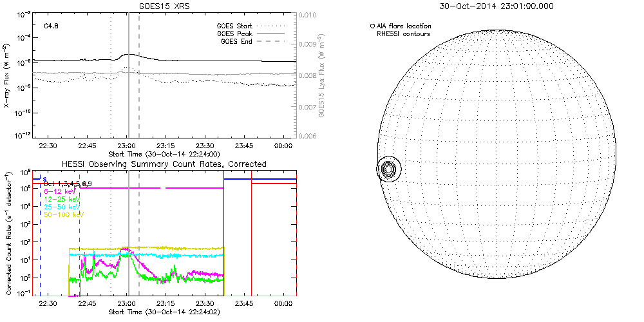Screen dimensions: 644x322
Task: Click 22:45 tick label on HESSI time axis
Action: [x=88, y=303]
